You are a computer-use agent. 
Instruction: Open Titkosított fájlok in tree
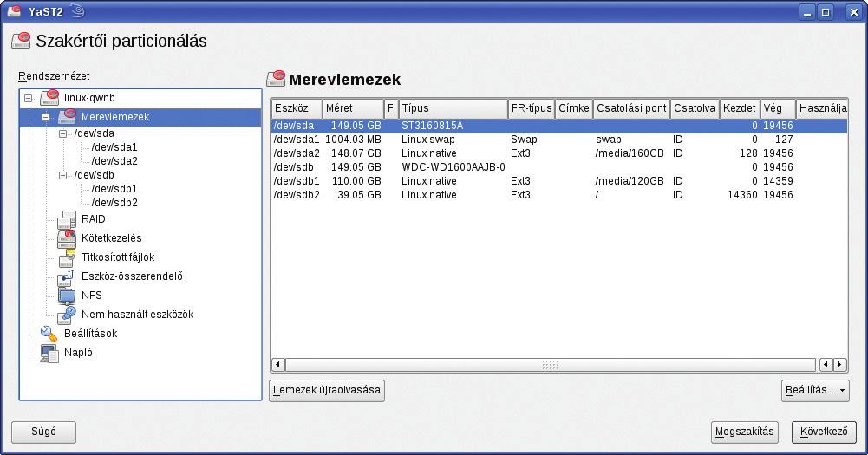pyautogui.click(x=118, y=257)
